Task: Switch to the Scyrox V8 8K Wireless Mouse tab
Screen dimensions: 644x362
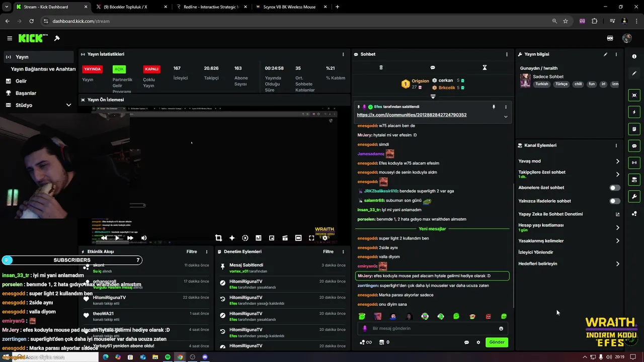Action: pos(291,7)
